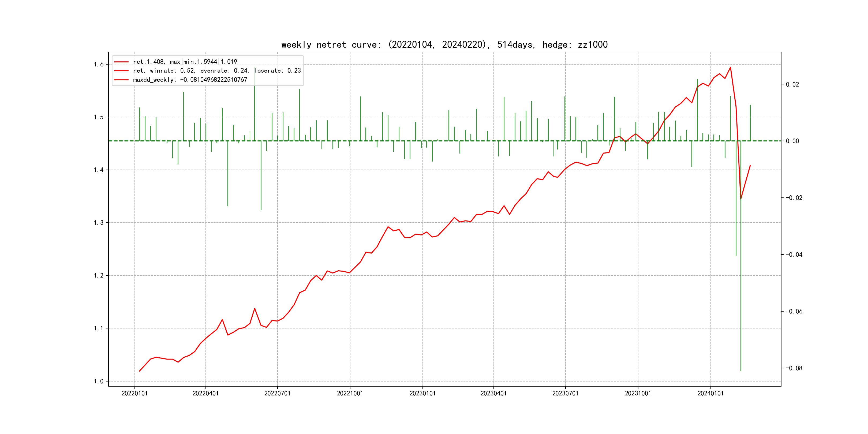This screenshot has height=434, width=868.
Task: Click the x-axis label 20230401
Action: (493, 393)
